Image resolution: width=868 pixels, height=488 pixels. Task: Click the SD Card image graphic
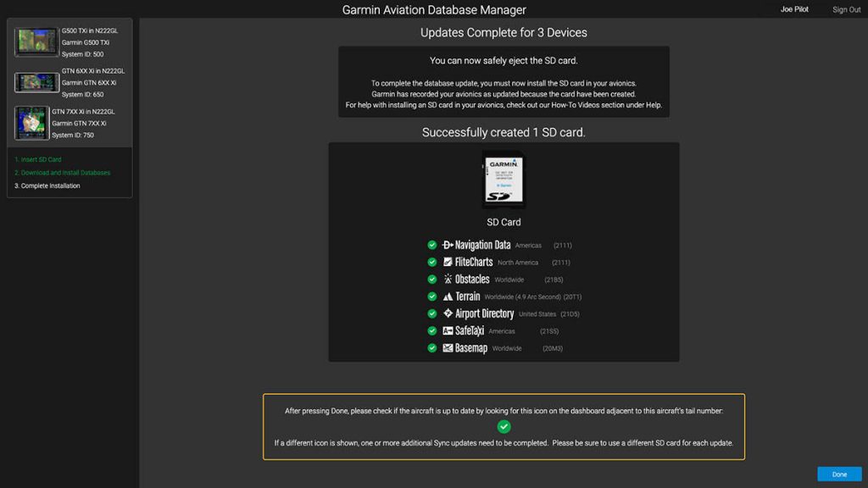(x=504, y=180)
